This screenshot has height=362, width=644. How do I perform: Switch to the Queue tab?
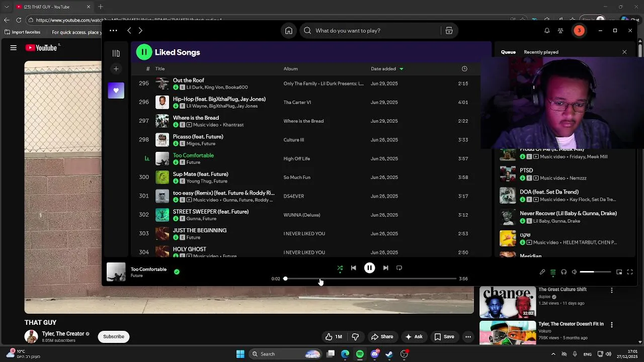(x=508, y=52)
